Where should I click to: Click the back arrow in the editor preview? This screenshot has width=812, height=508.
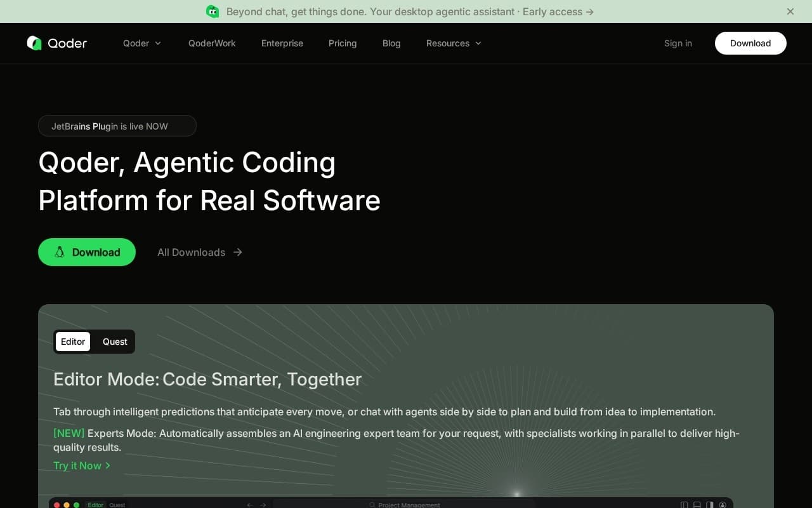pyautogui.click(x=250, y=505)
